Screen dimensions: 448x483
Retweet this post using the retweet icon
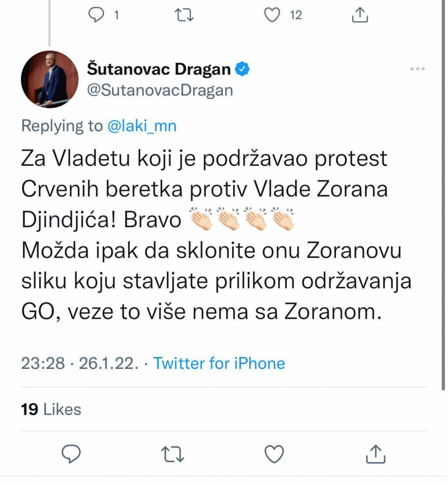click(x=173, y=454)
